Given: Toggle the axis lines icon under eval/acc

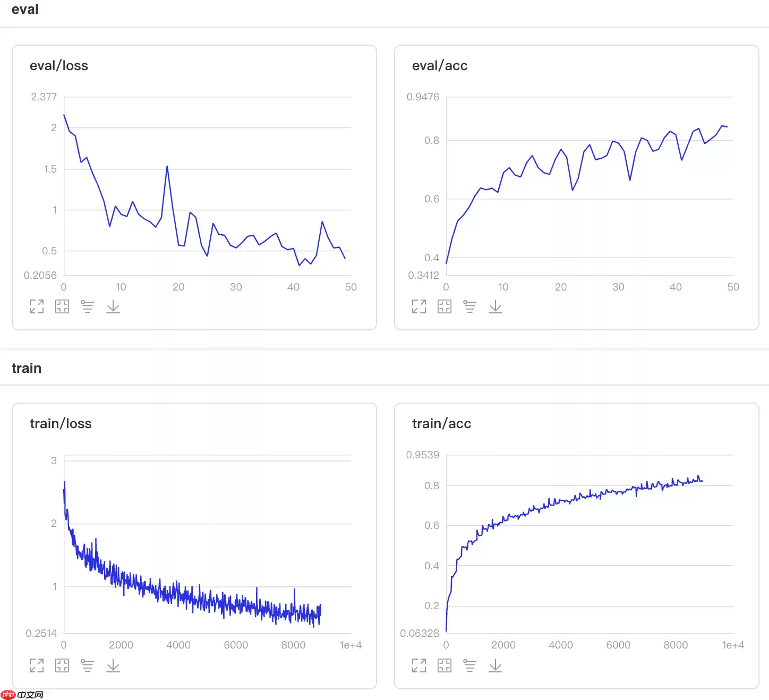Looking at the screenshot, I should tap(470, 306).
